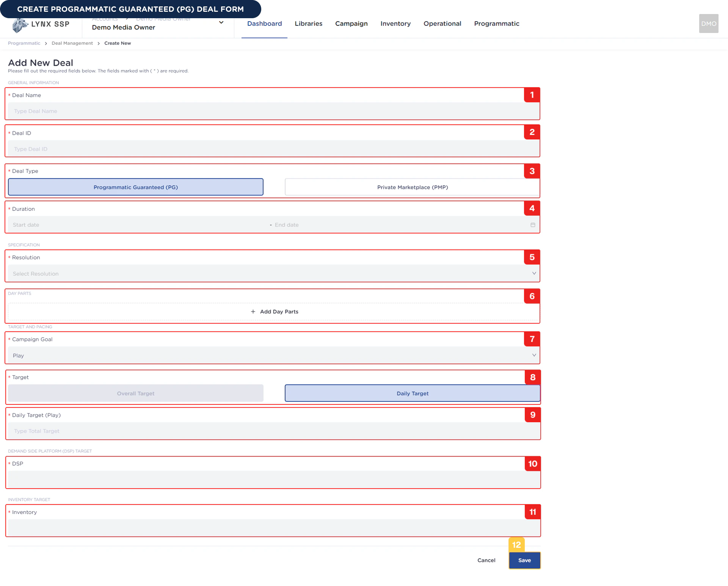Expand the Demo Media Owner account dropdown
Screen dimensions: 728x586
click(221, 23)
